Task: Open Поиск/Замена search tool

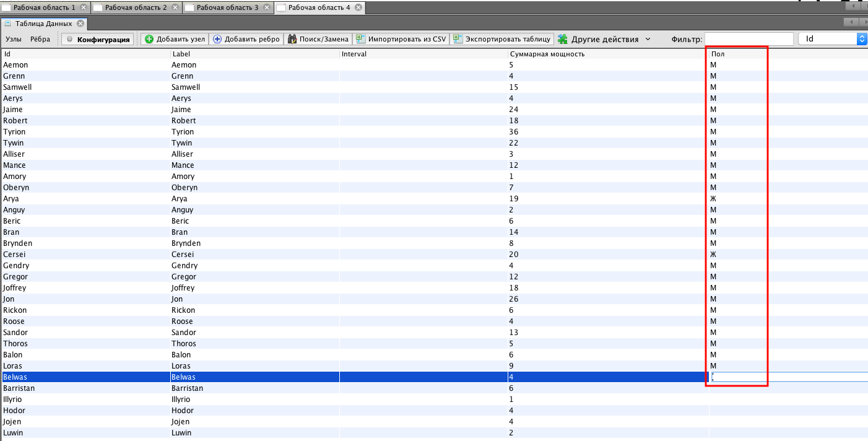Action: point(319,39)
